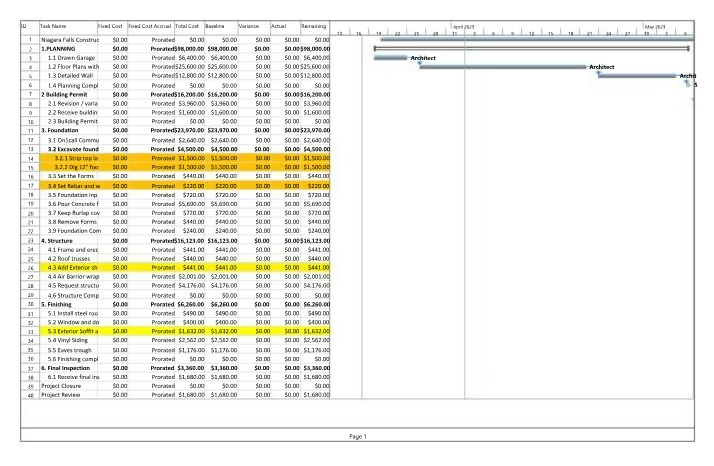This screenshot has height=466, width=714.
Task: Click the 1.1 Drawn Garage Gantt bar
Action: 390,58
